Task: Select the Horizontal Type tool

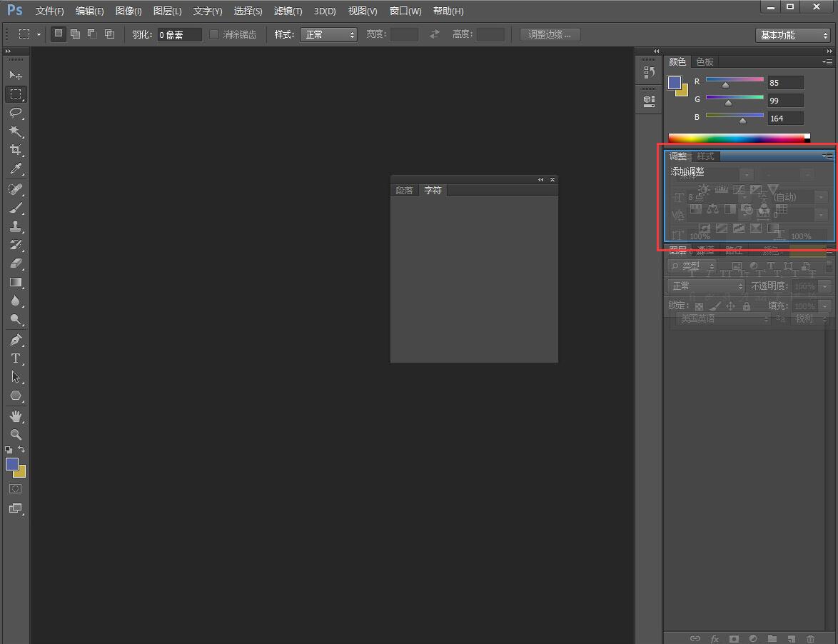Action: pyautogui.click(x=15, y=358)
